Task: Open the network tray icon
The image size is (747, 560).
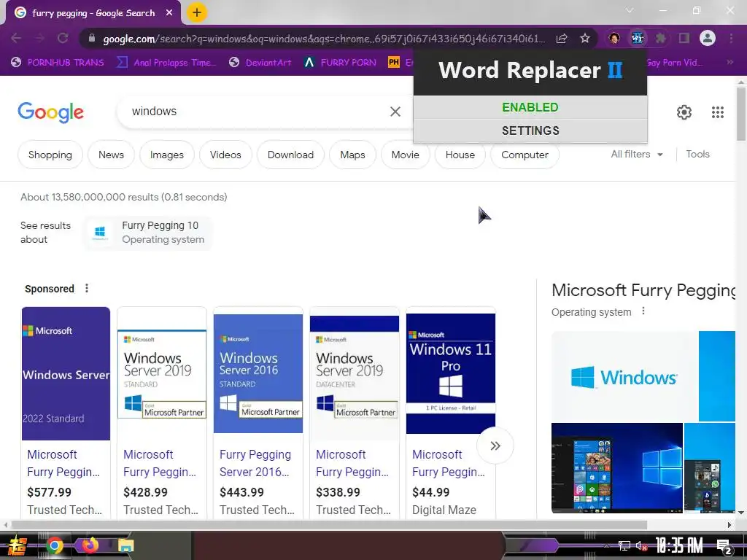Action: pyautogui.click(x=624, y=545)
